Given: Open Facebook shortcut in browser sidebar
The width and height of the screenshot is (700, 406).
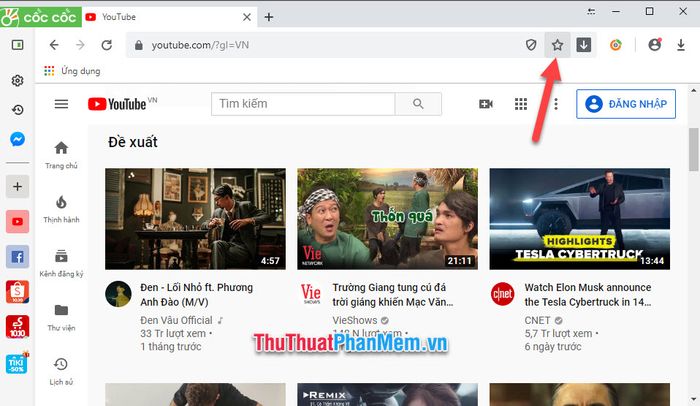Looking at the screenshot, I should click(17, 257).
